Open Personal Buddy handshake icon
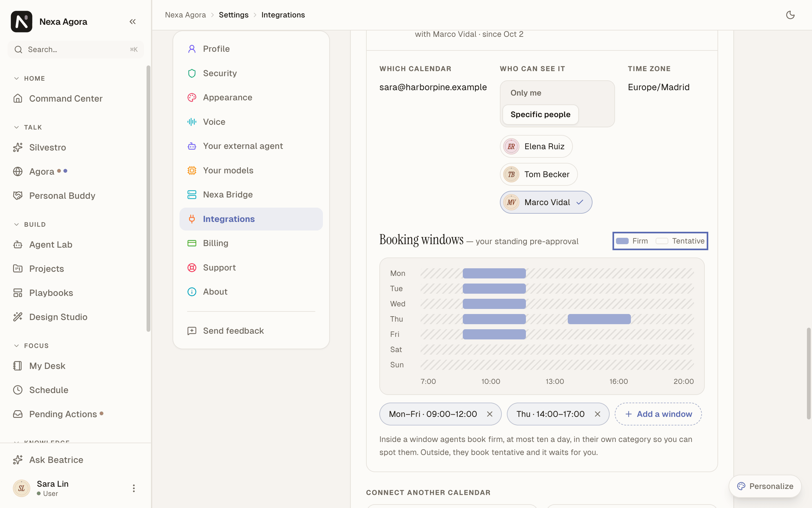This screenshot has width=812, height=508. [18, 196]
